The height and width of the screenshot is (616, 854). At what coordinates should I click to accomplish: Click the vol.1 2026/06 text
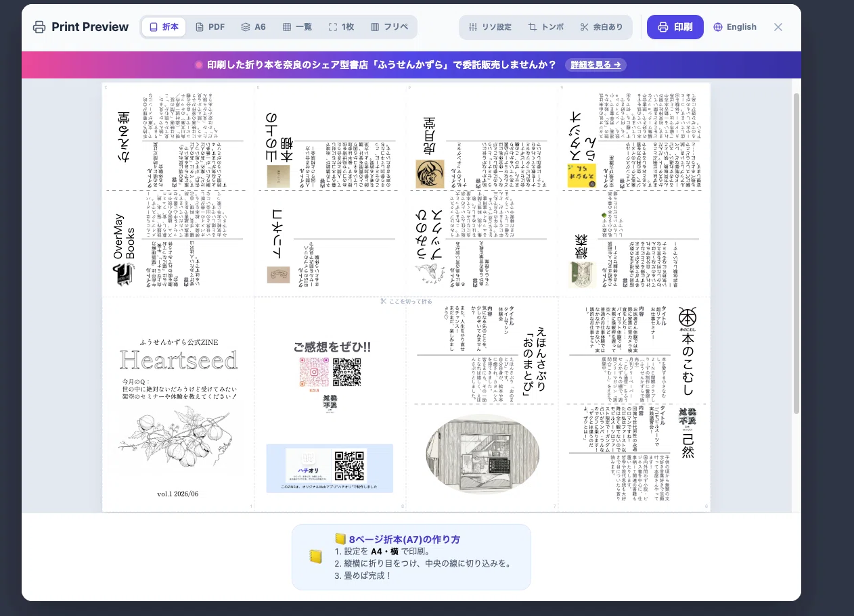click(179, 494)
